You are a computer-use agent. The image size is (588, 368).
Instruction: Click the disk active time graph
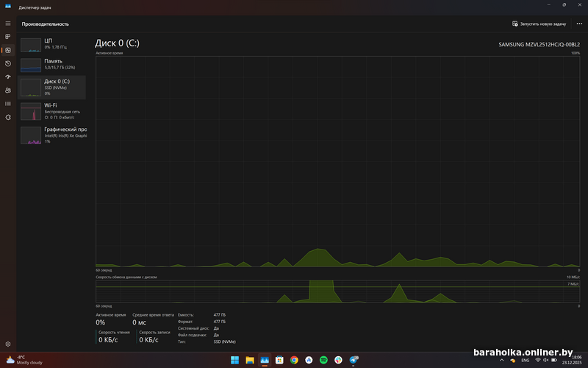click(x=338, y=160)
